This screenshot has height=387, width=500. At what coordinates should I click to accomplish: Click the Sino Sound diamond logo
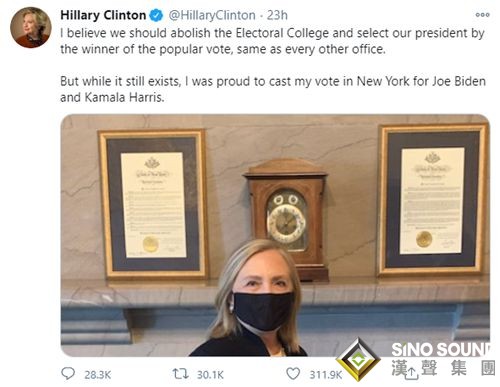point(358,359)
